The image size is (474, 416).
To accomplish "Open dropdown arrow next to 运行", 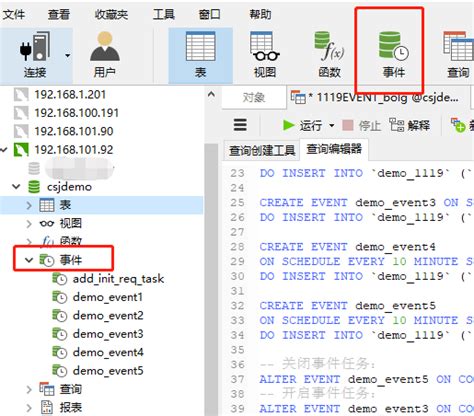I will 332,126.
